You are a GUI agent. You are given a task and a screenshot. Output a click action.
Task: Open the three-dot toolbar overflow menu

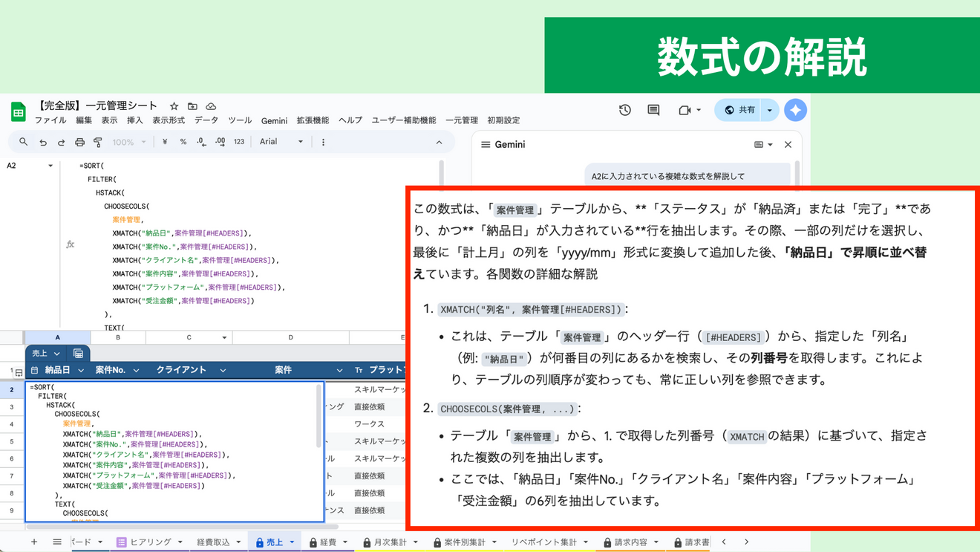[x=323, y=142]
